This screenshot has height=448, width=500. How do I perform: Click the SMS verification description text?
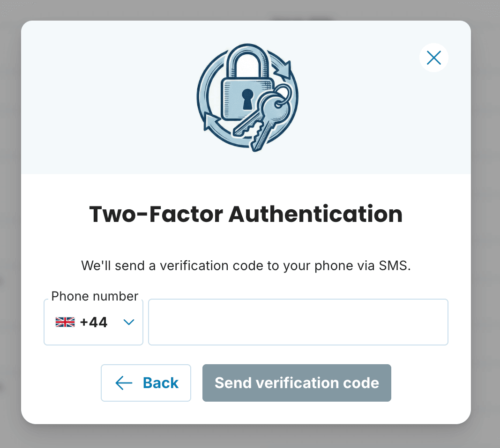[246, 266]
